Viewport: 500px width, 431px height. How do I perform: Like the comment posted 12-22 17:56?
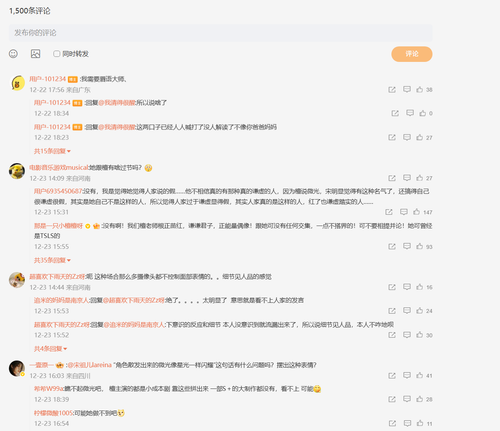click(x=419, y=89)
